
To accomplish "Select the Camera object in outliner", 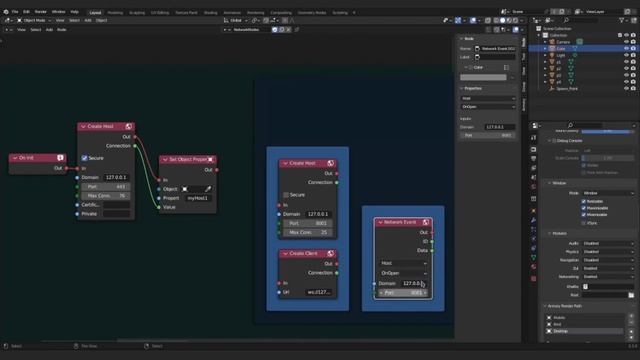I will [563, 42].
